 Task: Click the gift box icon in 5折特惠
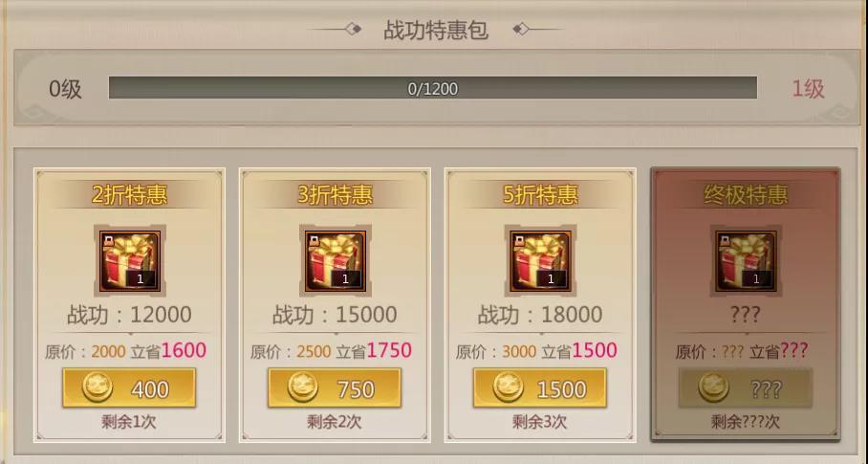coord(540,261)
